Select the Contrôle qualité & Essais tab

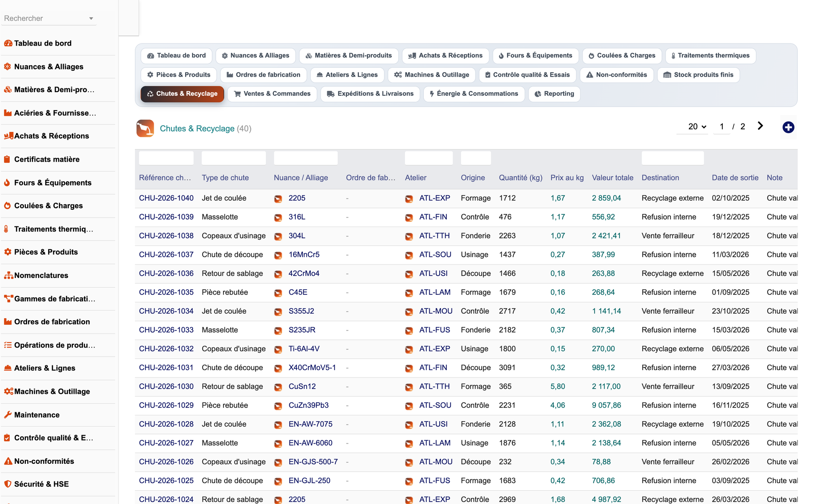(527, 75)
